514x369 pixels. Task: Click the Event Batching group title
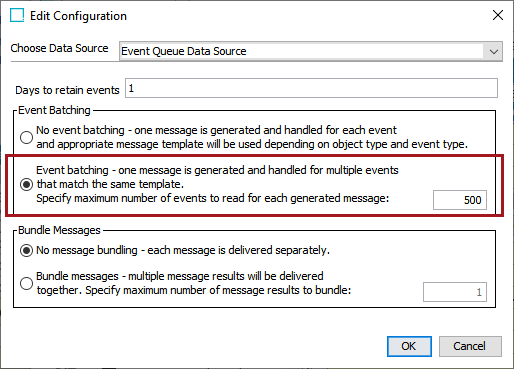(54, 110)
